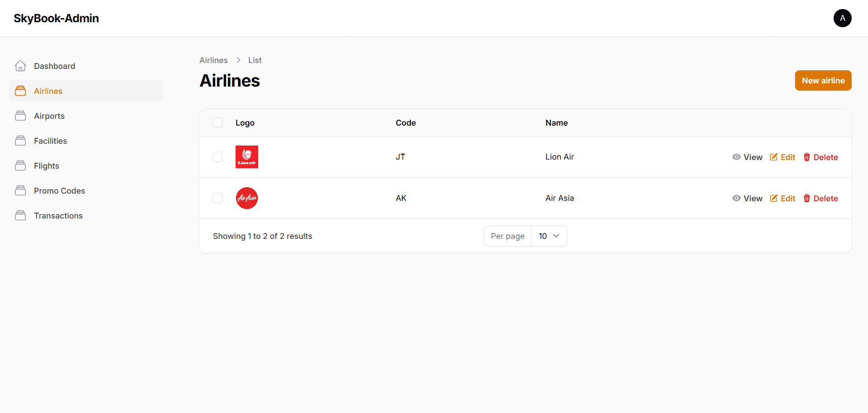Click the Airlines breadcrumb link

213,60
